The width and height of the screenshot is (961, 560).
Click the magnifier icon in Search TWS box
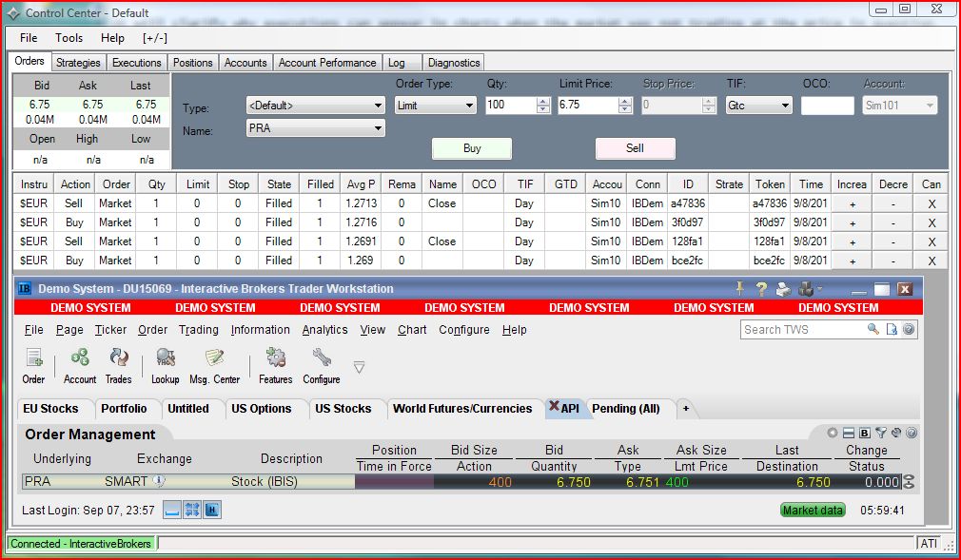point(873,329)
